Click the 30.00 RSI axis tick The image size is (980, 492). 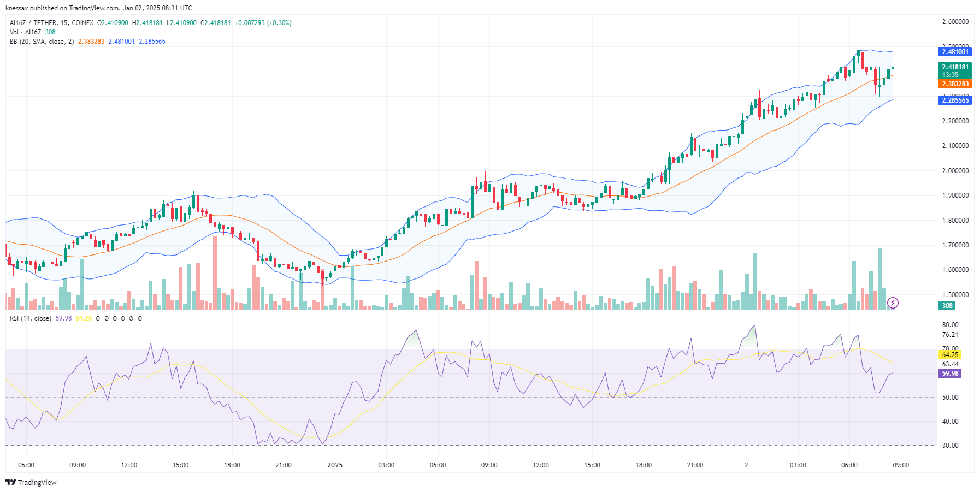[x=950, y=446]
